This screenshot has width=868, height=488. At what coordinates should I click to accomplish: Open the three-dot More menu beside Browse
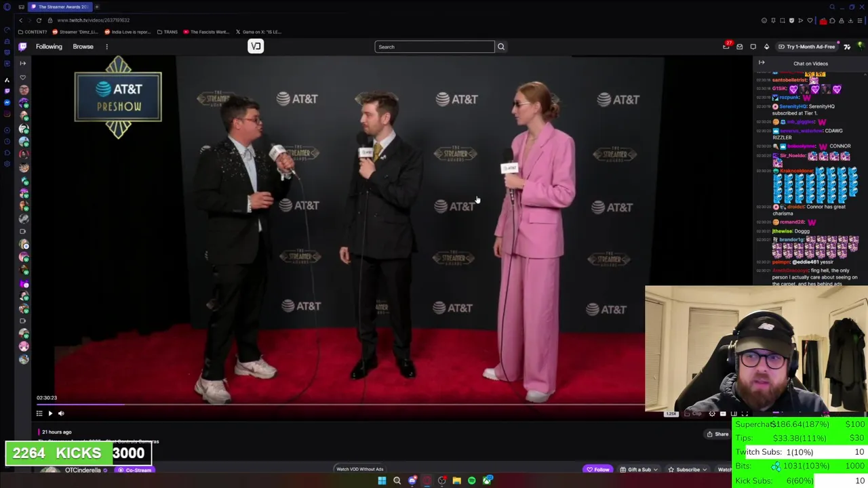(106, 47)
